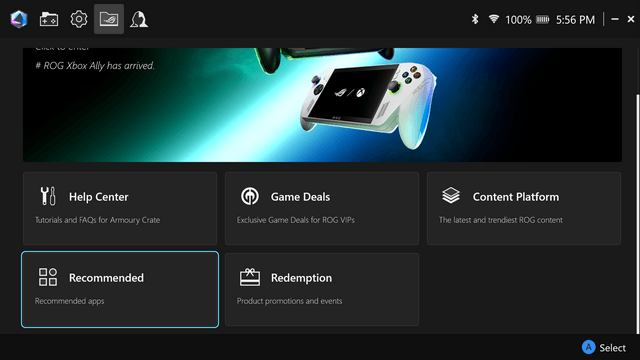Image resolution: width=640 pixels, height=360 pixels.
Task: Open the user profile icon
Action: point(139,19)
